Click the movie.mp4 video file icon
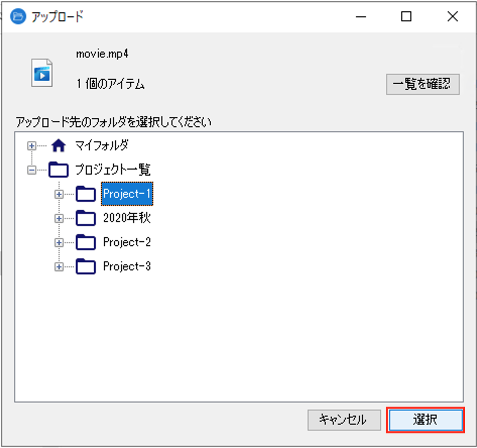Viewport: 477px width, 448px height. coord(42,72)
